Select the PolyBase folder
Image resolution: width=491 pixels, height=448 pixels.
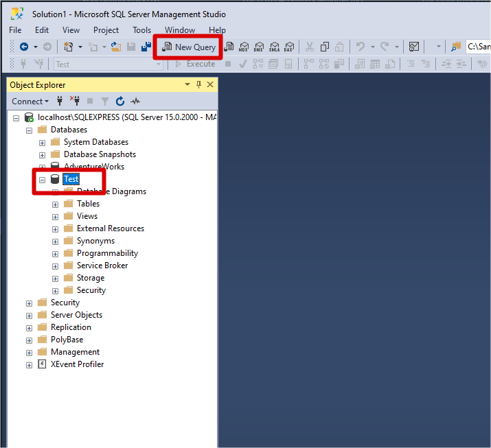click(x=67, y=340)
